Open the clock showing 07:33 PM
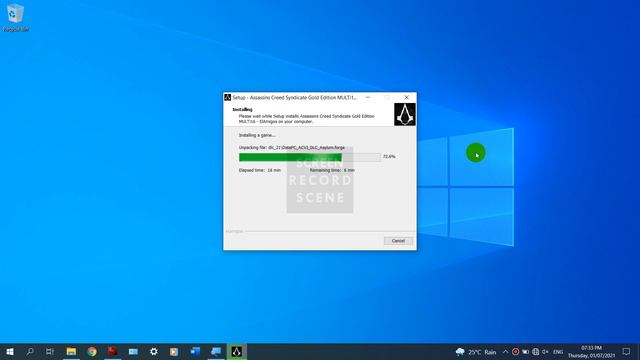The width and height of the screenshot is (640, 360). tap(591, 352)
